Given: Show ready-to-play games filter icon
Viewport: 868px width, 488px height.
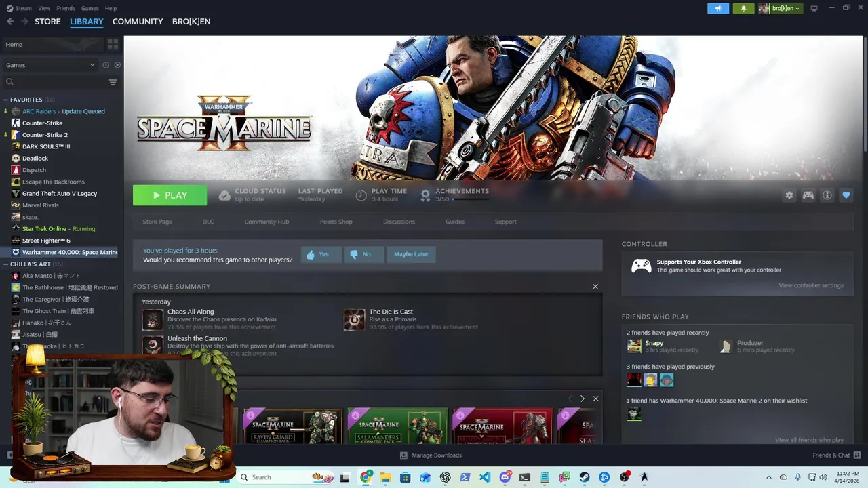Looking at the screenshot, I should pyautogui.click(x=117, y=65).
